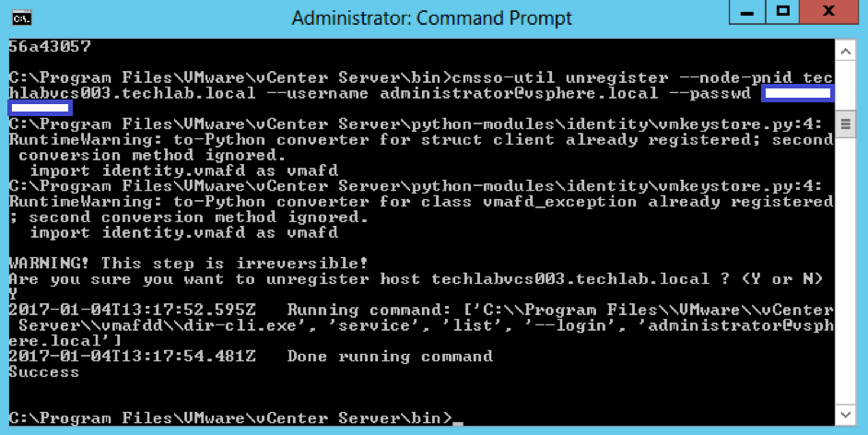Minimize the Command Prompt window
This screenshot has height=435, width=868.
pos(746,12)
